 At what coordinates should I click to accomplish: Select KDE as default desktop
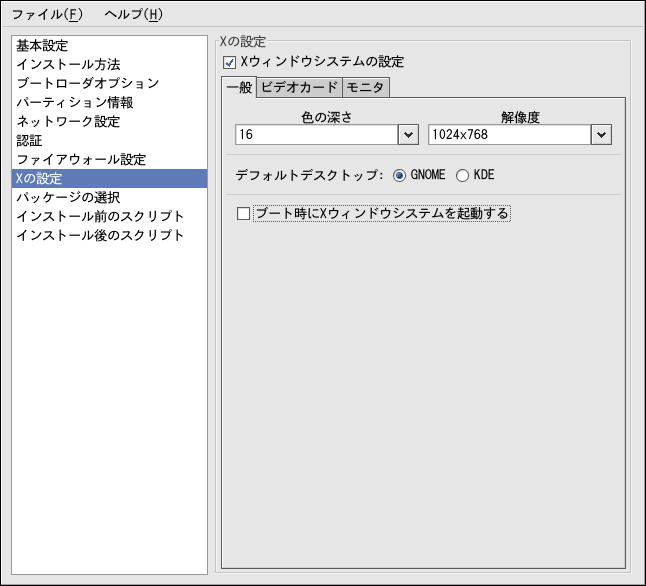462,175
